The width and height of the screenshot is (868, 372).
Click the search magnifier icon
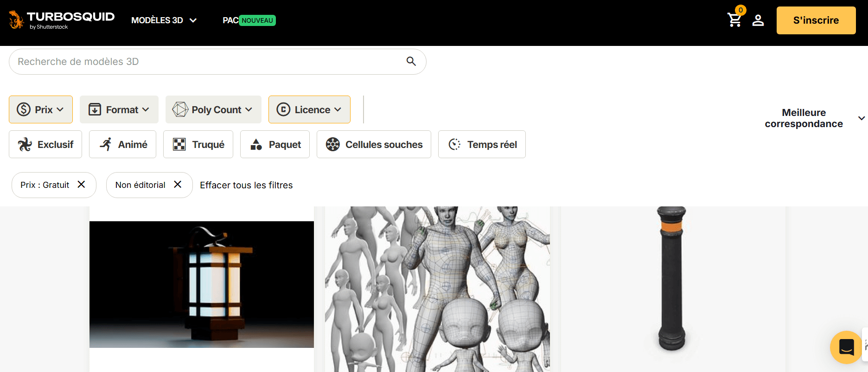tap(411, 61)
